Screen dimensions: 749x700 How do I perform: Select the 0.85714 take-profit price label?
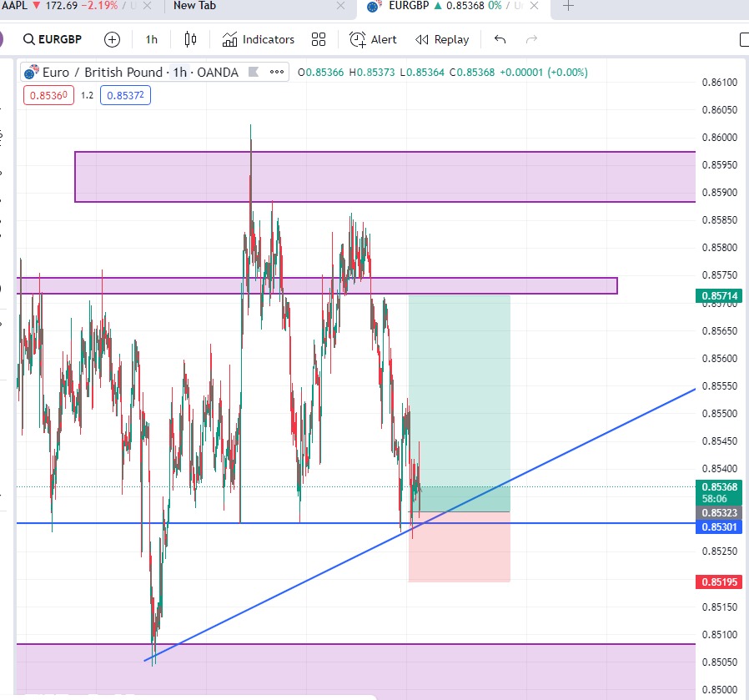click(719, 295)
